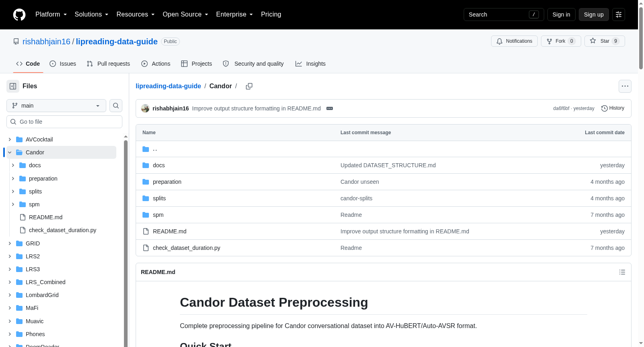The image size is (644, 347).
Task: Click the LRS2 folder icon in tree
Action: tap(19, 256)
